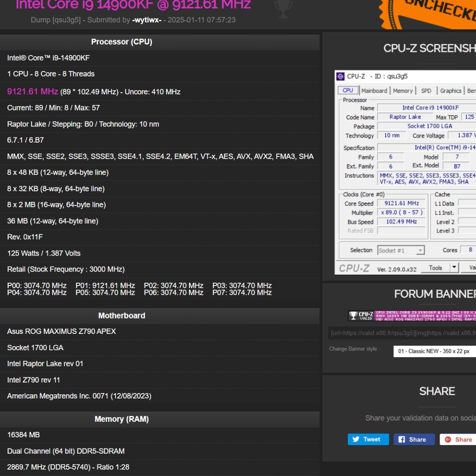Click the Bus Speed 102.49 MHz field
Viewport: 476px width, 476px height.
point(402,222)
